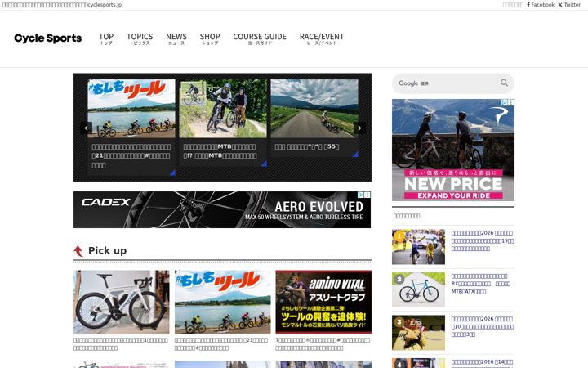Show previous carousel slide
The height and width of the screenshot is (368, 588).
(x=87, y=128)
